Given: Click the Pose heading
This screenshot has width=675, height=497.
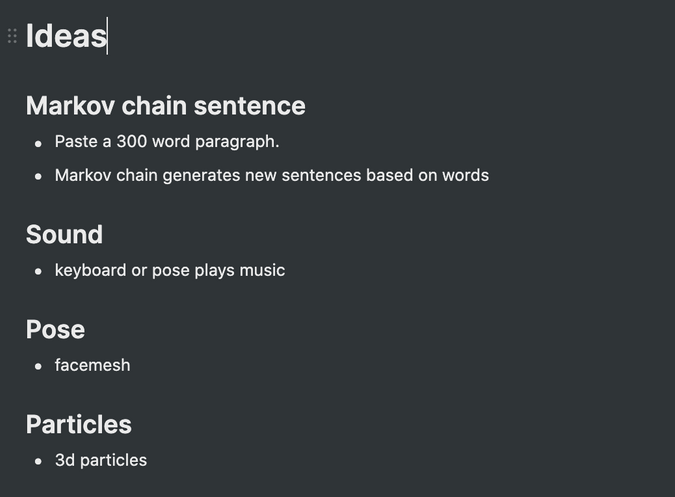Looking at the screenshot, I should click(x=55, y=329).
